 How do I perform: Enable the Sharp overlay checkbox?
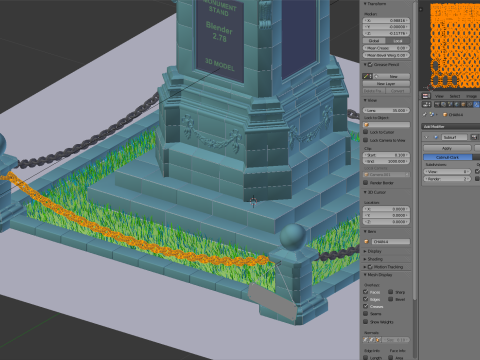[x=391, y=292]
